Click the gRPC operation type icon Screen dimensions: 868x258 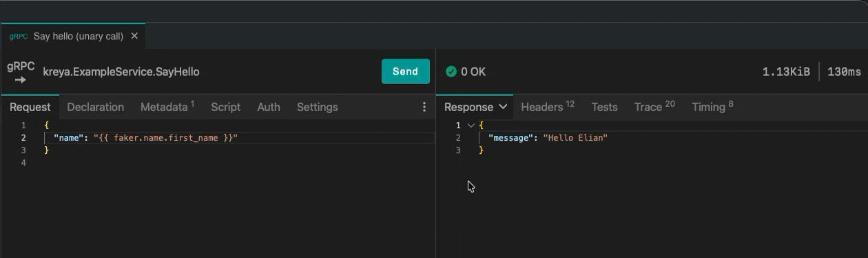(x=21, y=72)
